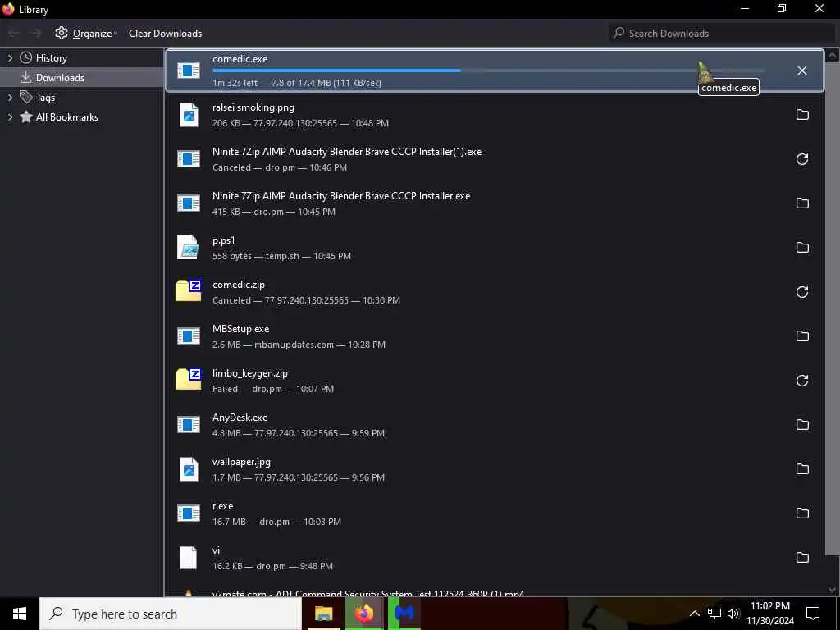Retry the Ninite Installer(1).exe download

coord(802,159)
